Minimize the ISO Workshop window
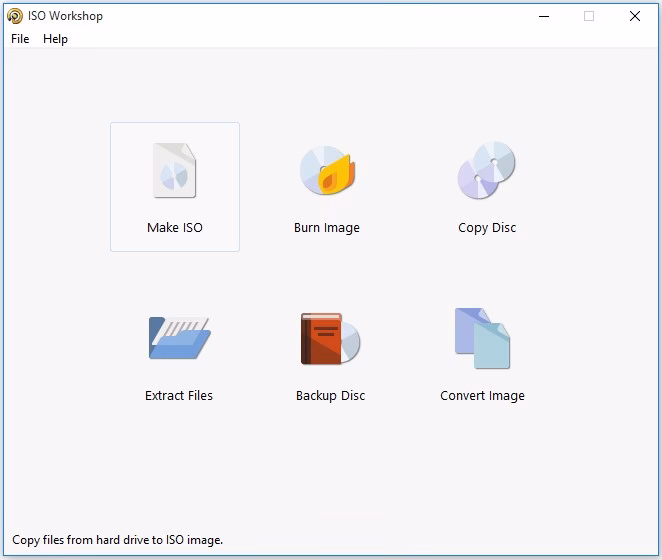 coord(544,16)
